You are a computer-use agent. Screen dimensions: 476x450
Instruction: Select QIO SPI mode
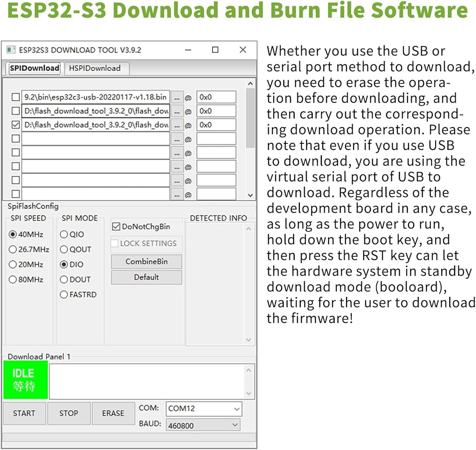[64, 234]
